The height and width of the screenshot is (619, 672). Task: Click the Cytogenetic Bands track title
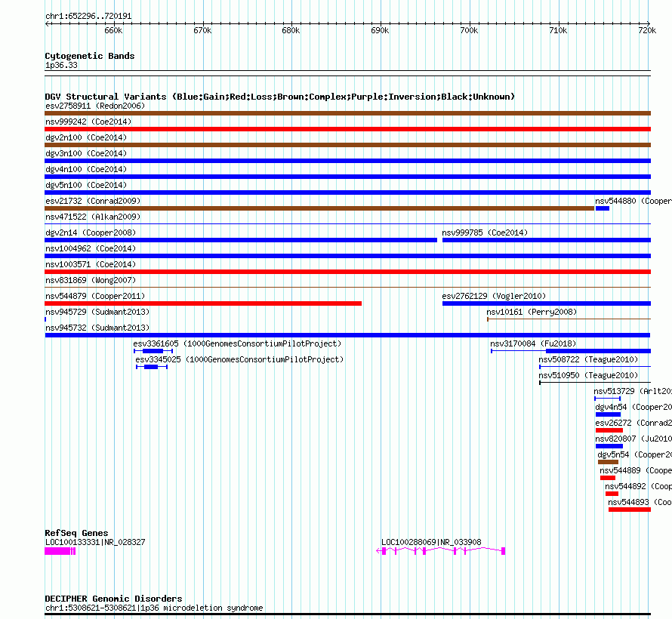(90, 56)
